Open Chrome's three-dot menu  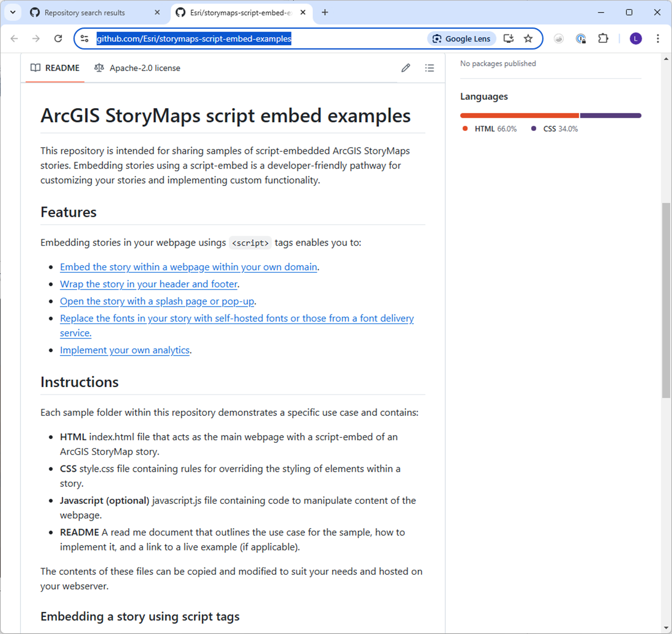click(657, 38)
